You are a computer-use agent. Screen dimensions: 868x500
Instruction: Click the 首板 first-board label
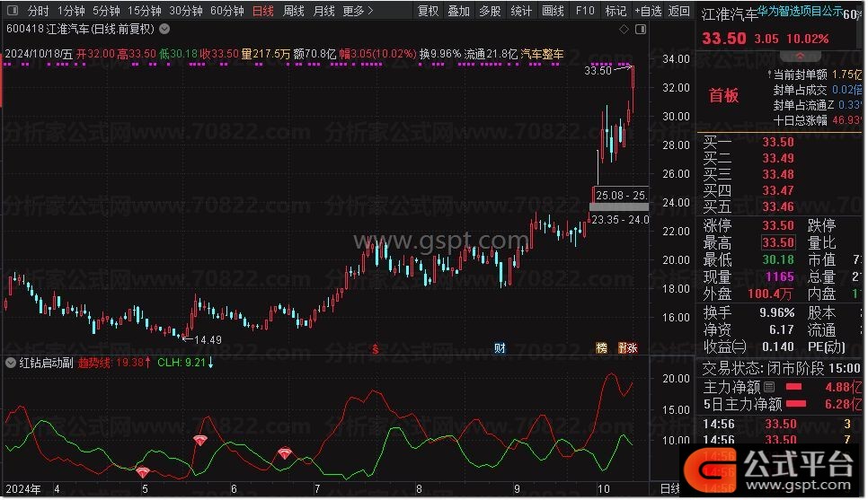click(x=723, y=96)
